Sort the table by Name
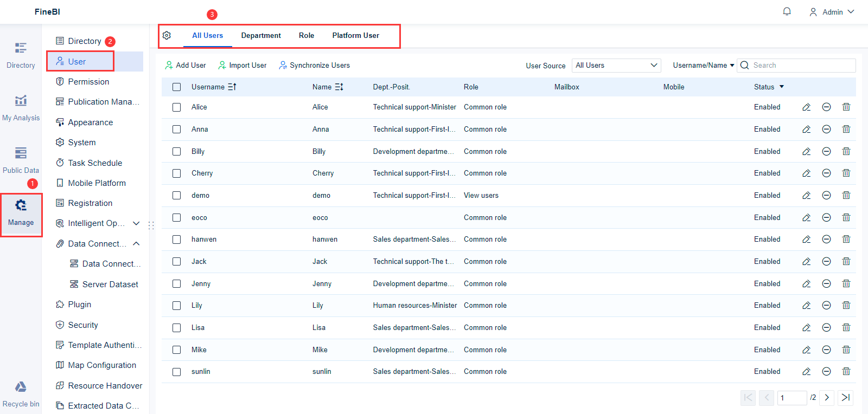This screenshot has height=414, width=868. coord(339,87)
